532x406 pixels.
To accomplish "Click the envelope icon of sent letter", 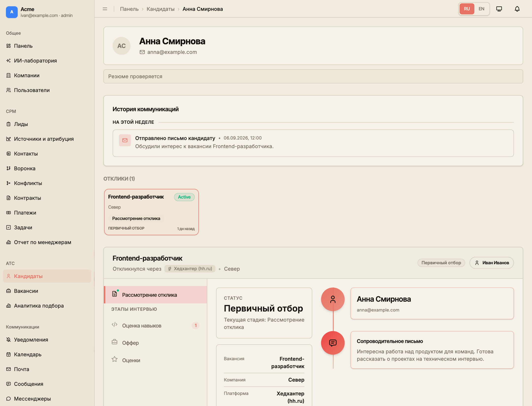I will (125, 140).
